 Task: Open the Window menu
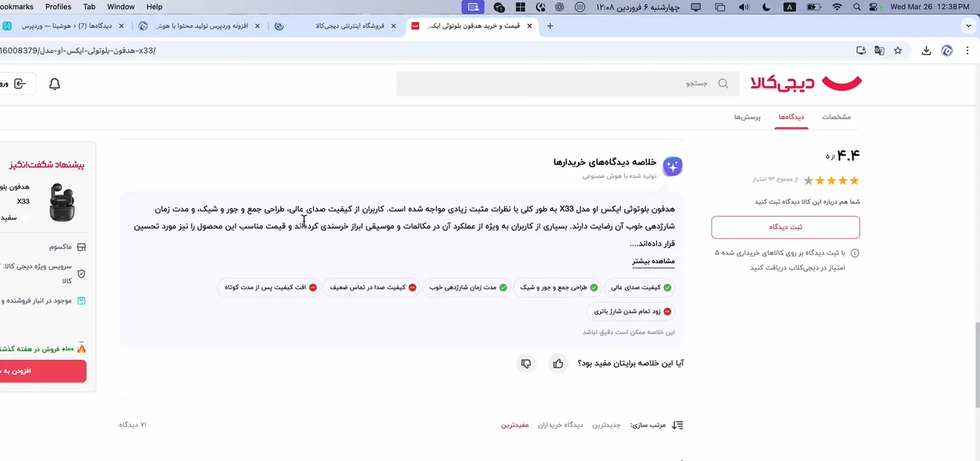121,7
